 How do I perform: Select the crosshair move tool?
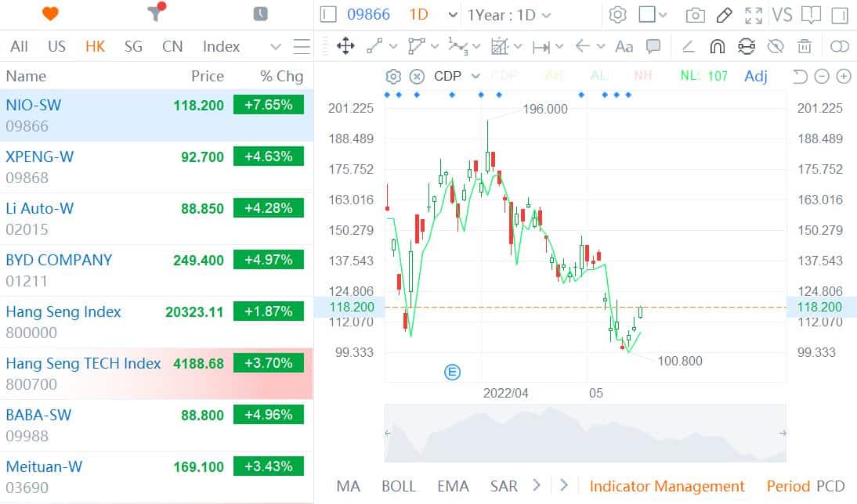coord(345,47)
